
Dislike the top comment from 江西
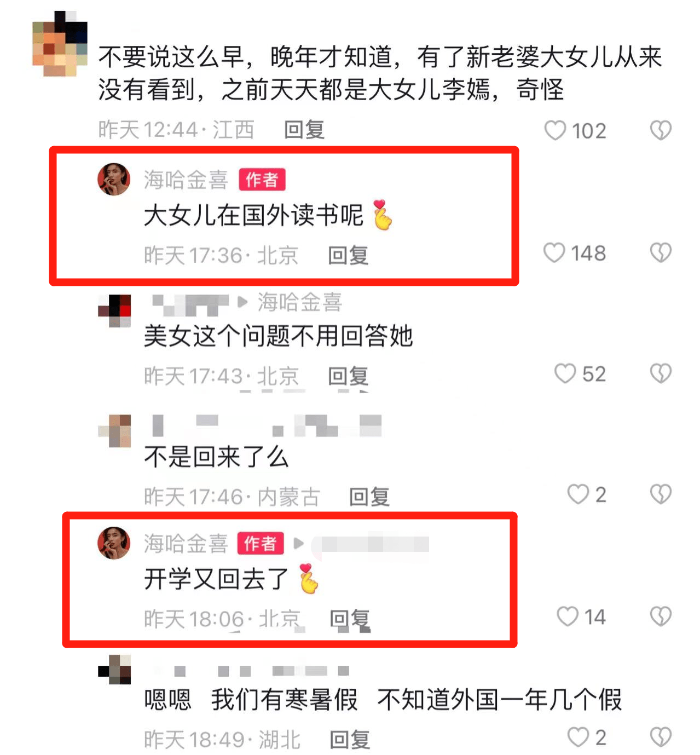pyautogui.click(x=661, y=130)
